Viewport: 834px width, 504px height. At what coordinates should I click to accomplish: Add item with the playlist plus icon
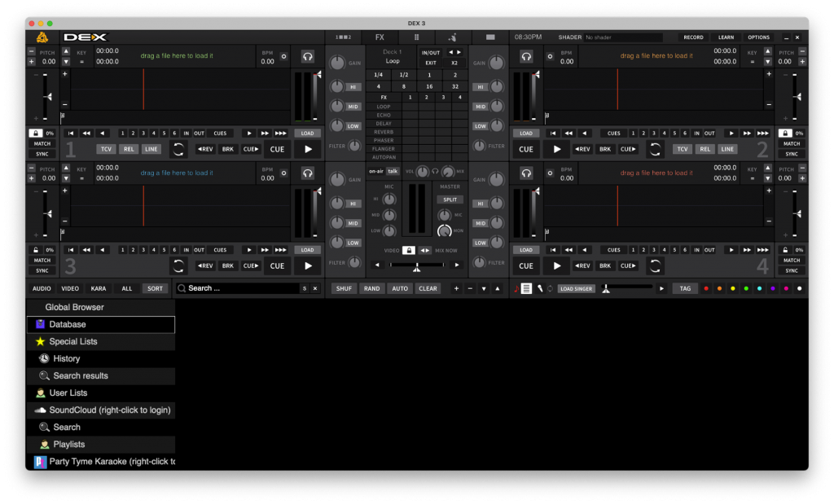click(456, 289)
